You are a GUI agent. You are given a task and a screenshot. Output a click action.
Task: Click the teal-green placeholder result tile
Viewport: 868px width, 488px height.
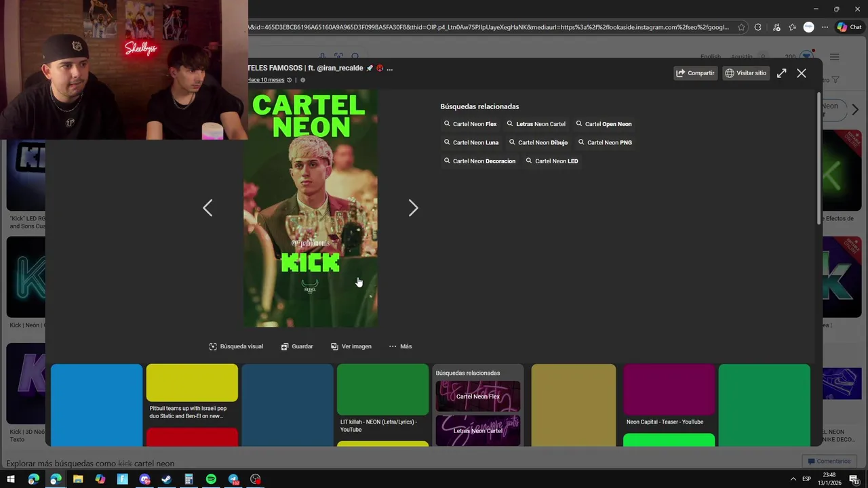point(764,405)
